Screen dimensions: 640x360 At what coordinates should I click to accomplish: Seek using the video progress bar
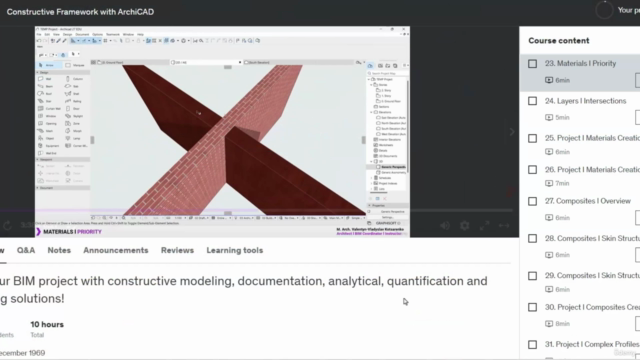click(x=256, y=211)
